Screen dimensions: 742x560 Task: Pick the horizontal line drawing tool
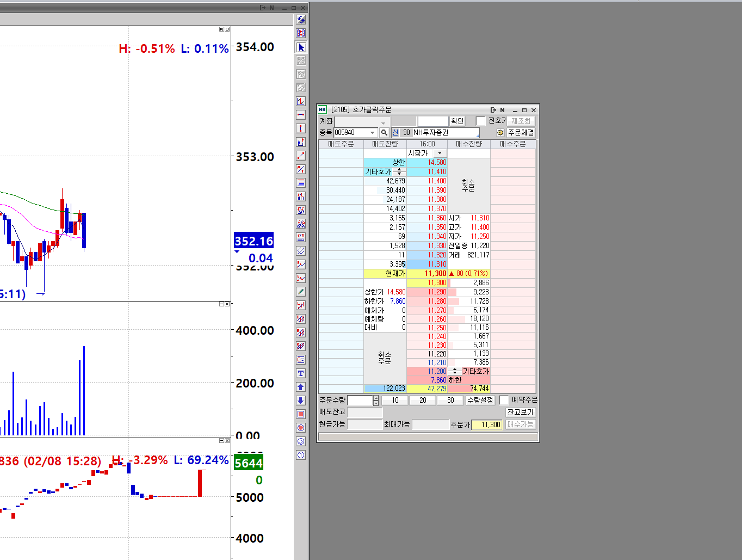(x=301, y=115)
